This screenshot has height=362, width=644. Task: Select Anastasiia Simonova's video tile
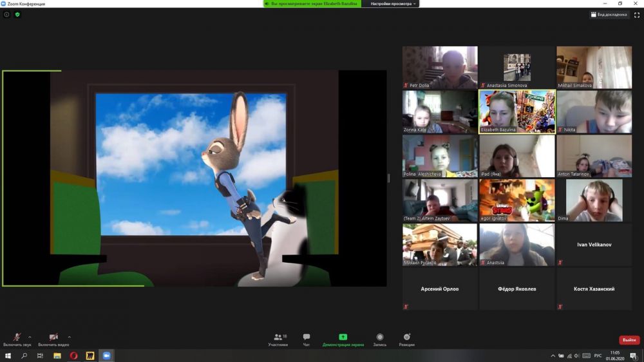516,68
